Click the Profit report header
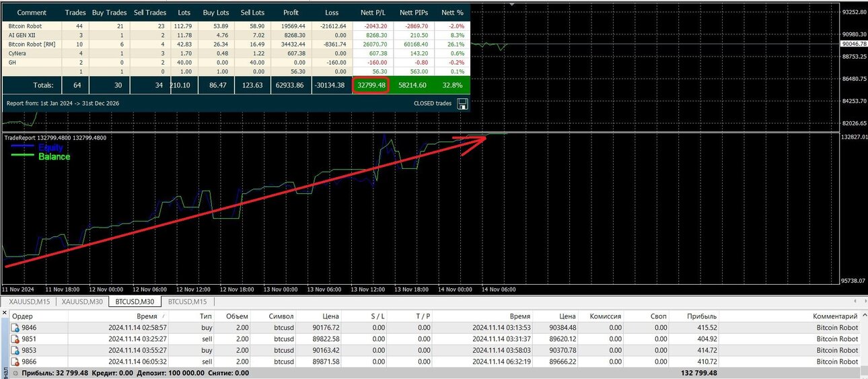Viewport: 868px width, 379px height. click(291, 13)
